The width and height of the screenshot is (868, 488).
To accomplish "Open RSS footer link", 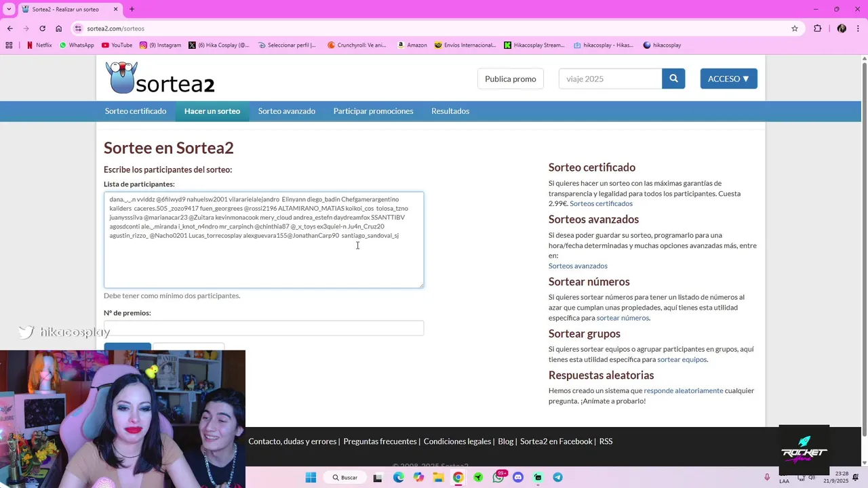I will pyautogui.click(x=606, y=441).
